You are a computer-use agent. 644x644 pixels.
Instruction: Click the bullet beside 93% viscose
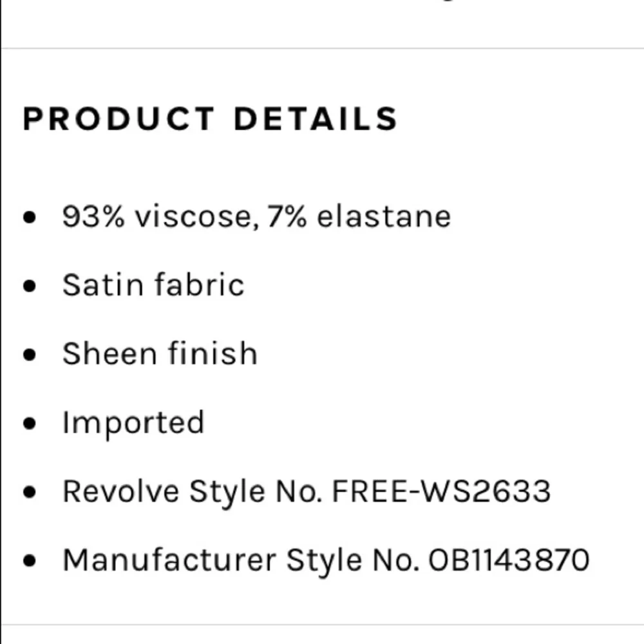click(30, 216)
